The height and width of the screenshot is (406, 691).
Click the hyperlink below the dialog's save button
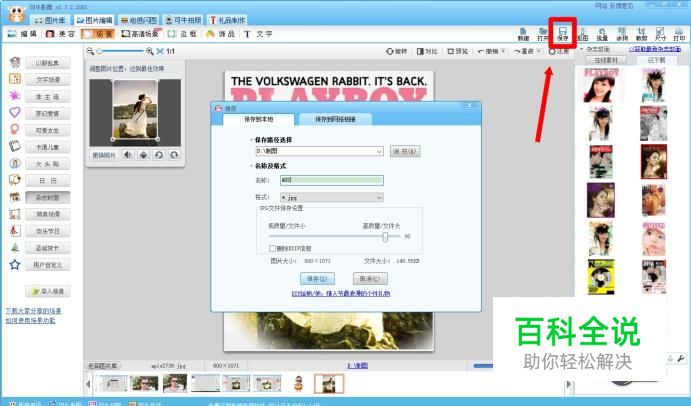pyautogui.click(x=341, y=293)
